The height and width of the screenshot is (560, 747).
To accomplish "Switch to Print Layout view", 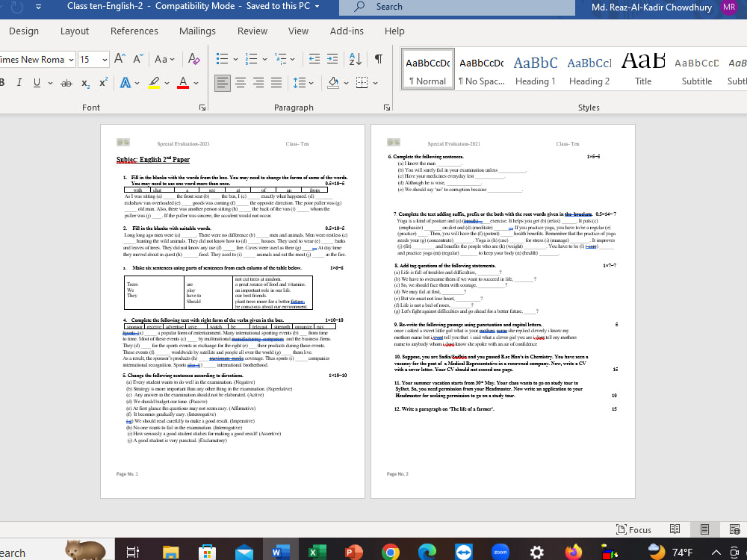I will [x=704, y=529].
